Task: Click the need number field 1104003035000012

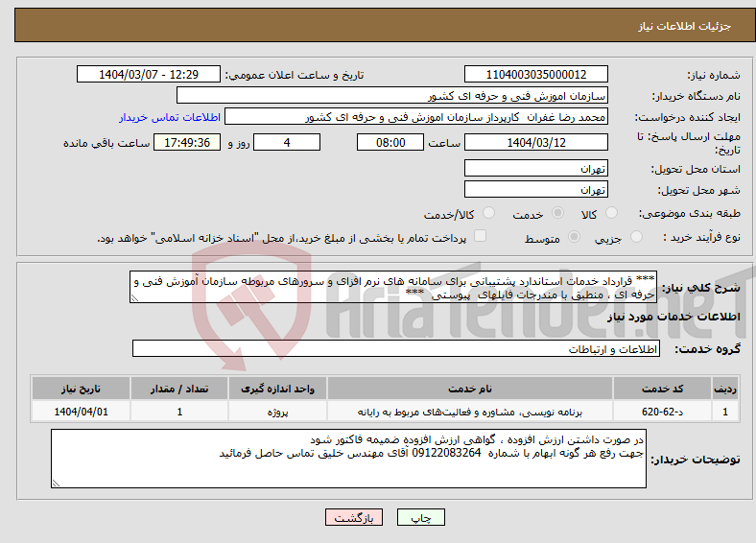Action: point(536,74)
